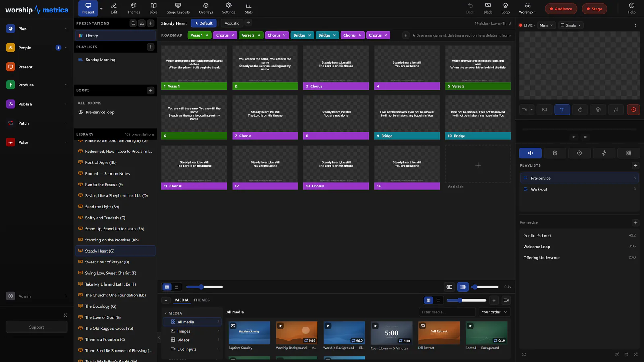Open the Edit tool in the top toolbar
This screenshot has width=644, height=362.
pos(114,8)
